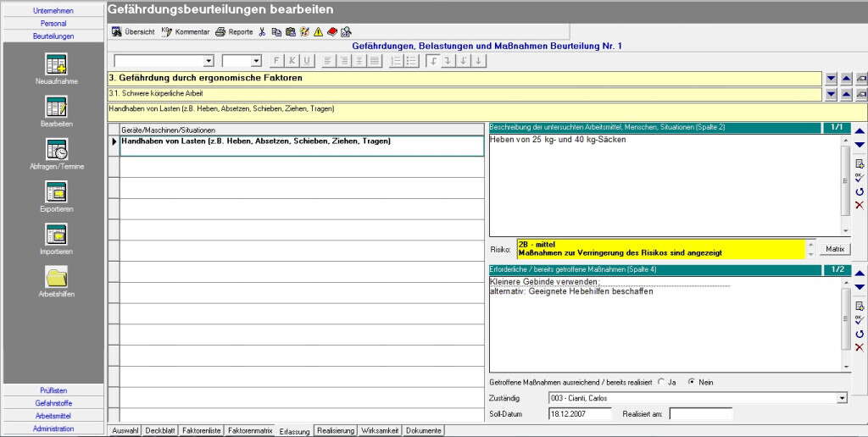Toggle the bold F formatting button
The image size is (868, 437).
tap(276, 61)
